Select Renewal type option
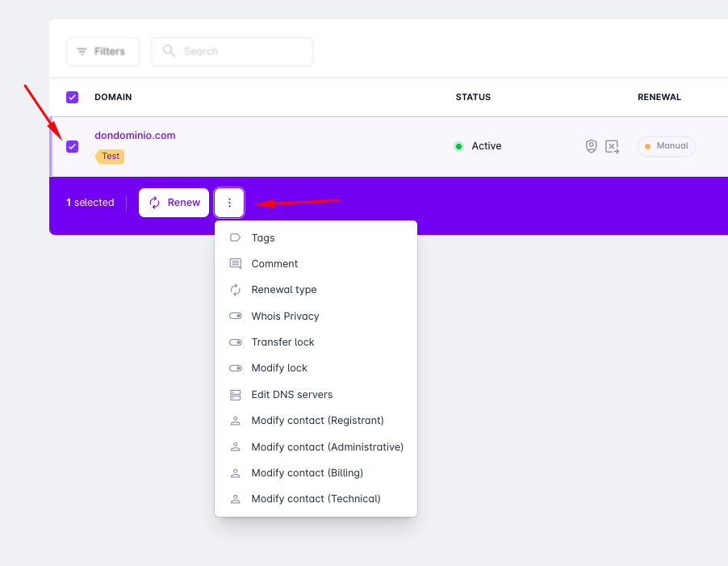728x566 pixels. (x=284, y=290)
